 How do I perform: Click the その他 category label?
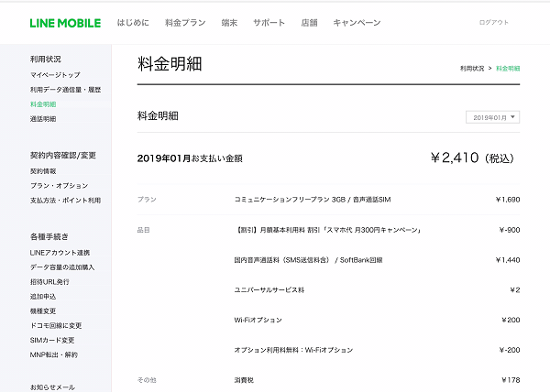[x=147, y=380]
